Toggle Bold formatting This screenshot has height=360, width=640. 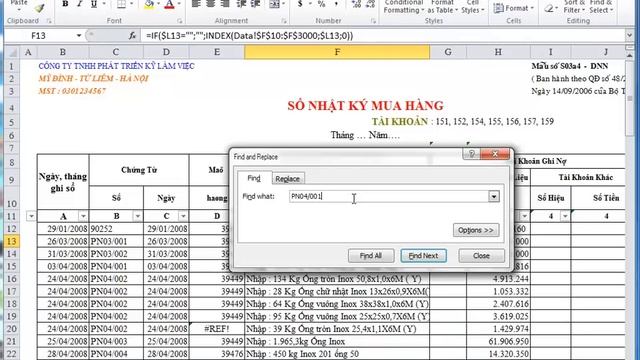coord(65,4)
